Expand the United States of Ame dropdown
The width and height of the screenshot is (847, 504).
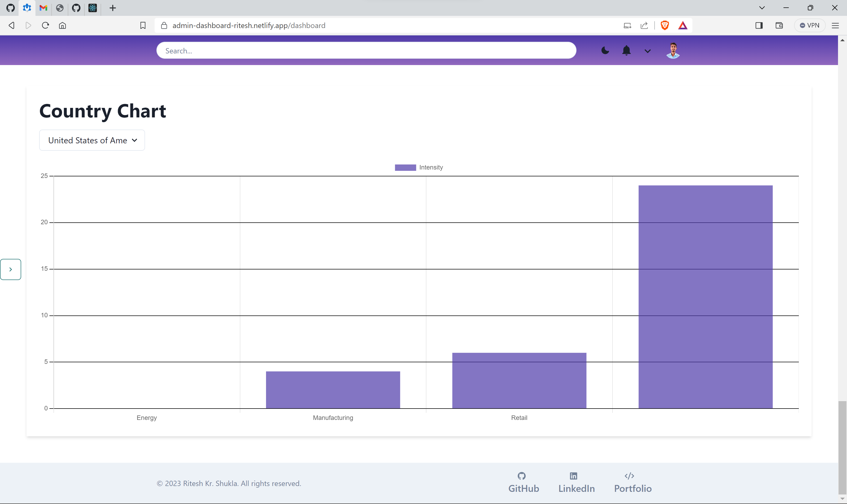[92, 140]
